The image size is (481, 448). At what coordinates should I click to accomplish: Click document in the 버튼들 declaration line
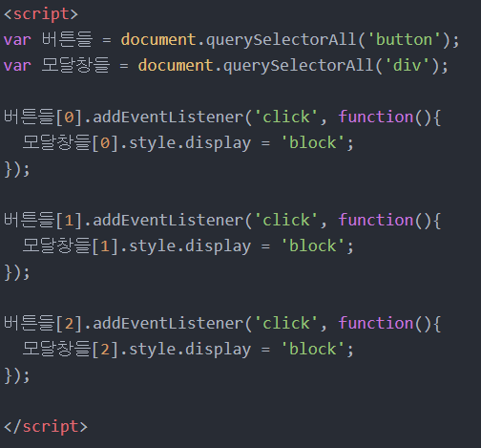click(158, 40)
